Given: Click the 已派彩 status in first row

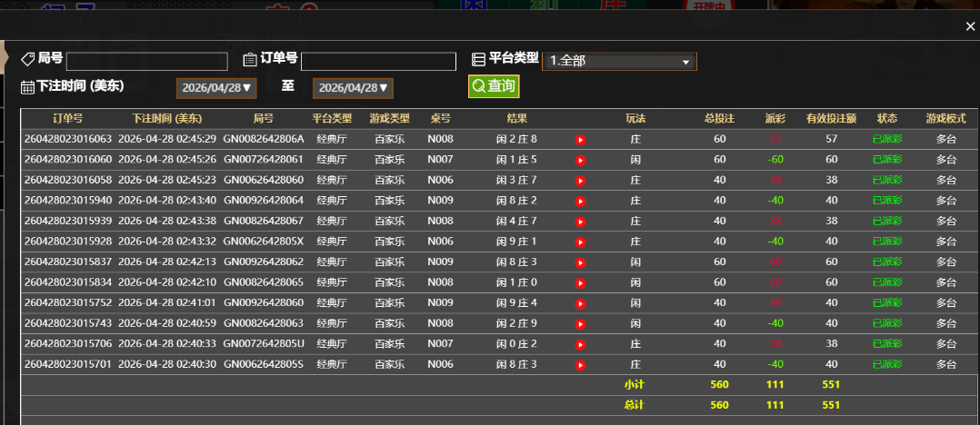Looking at the screenshot, I should tap(886, 139).
